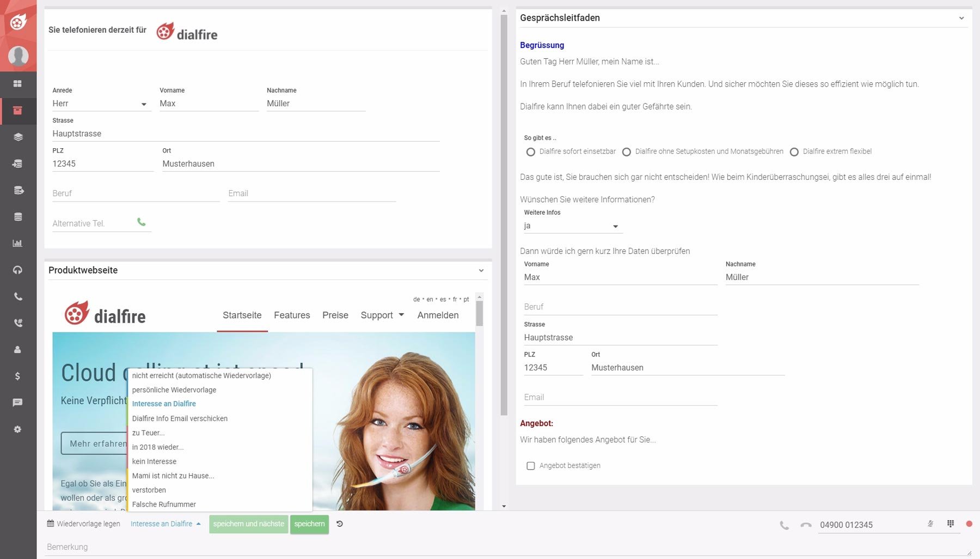Choose 'Interesse an Dialfire' in status list
980x559 pixels.
220,404
